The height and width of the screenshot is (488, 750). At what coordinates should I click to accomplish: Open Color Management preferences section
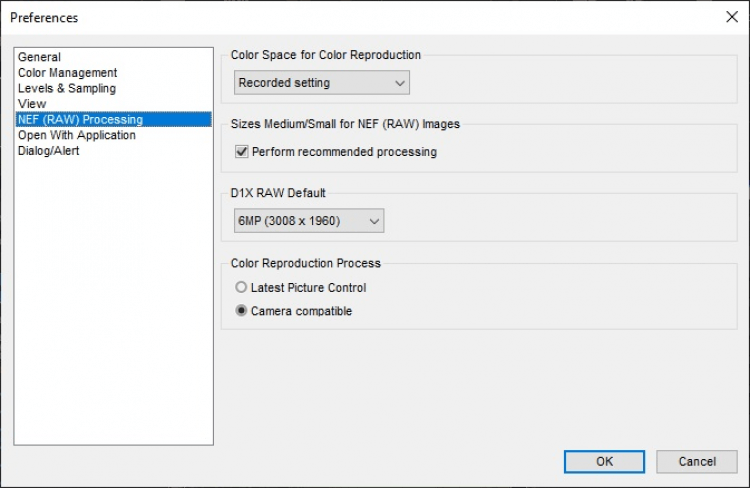67,73
